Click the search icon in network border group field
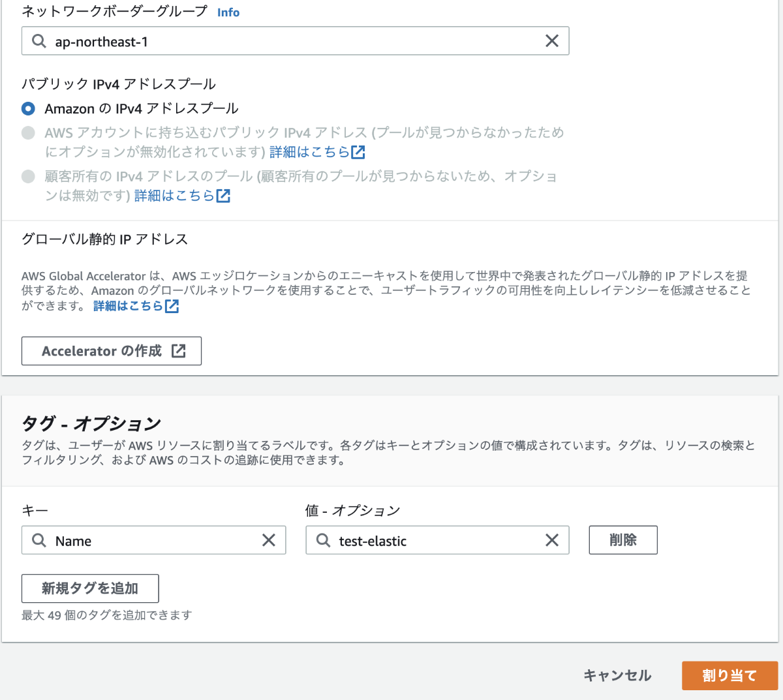 click(39, 41)
